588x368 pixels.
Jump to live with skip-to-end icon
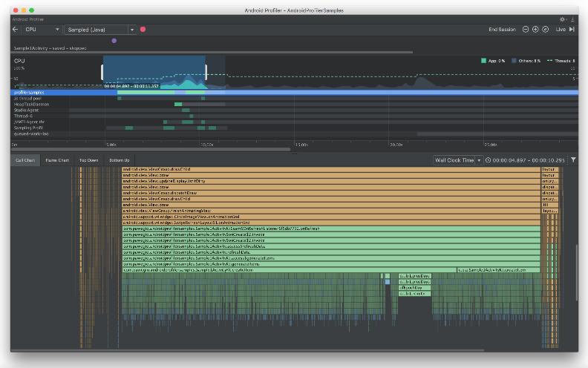pos(572,29)
